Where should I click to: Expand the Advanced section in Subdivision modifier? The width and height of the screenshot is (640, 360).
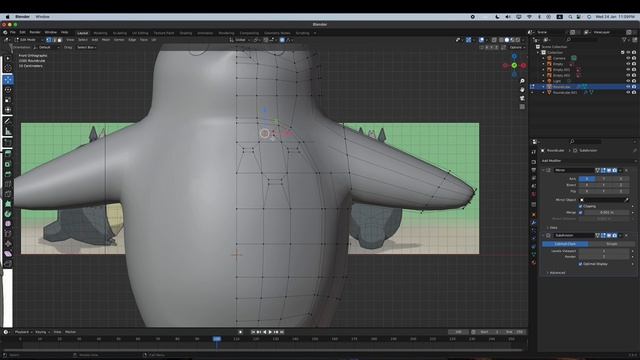[x=556, y=273]
